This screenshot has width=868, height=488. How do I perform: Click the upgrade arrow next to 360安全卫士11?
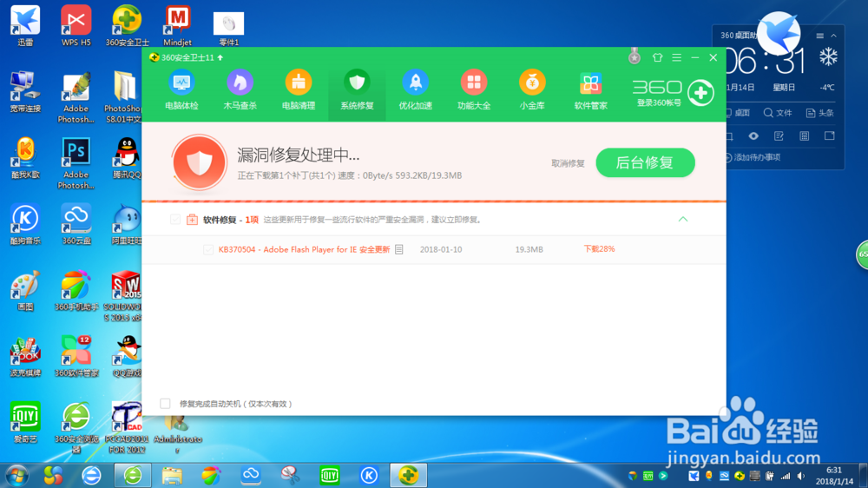[220, 57]
